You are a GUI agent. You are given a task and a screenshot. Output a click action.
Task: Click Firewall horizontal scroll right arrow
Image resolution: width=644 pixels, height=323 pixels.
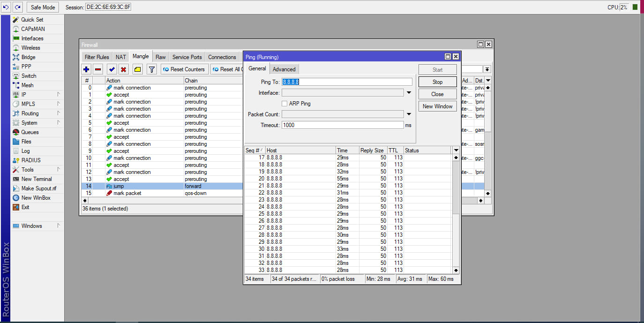click(x=480, y=201)
